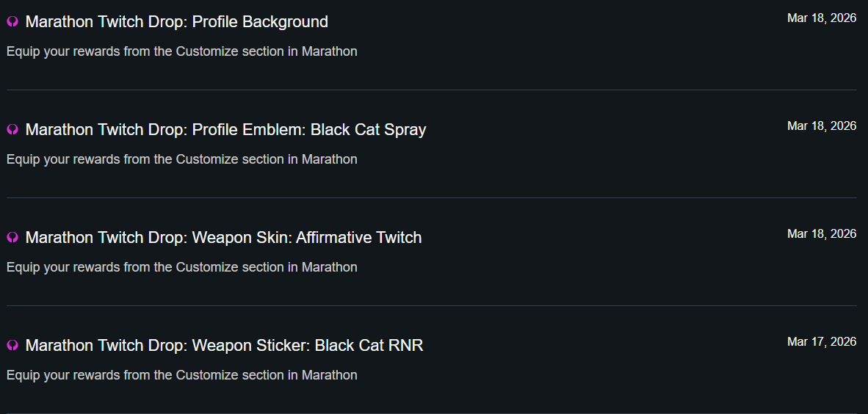Click the divider below the Black Cat Spray entry

432,197
